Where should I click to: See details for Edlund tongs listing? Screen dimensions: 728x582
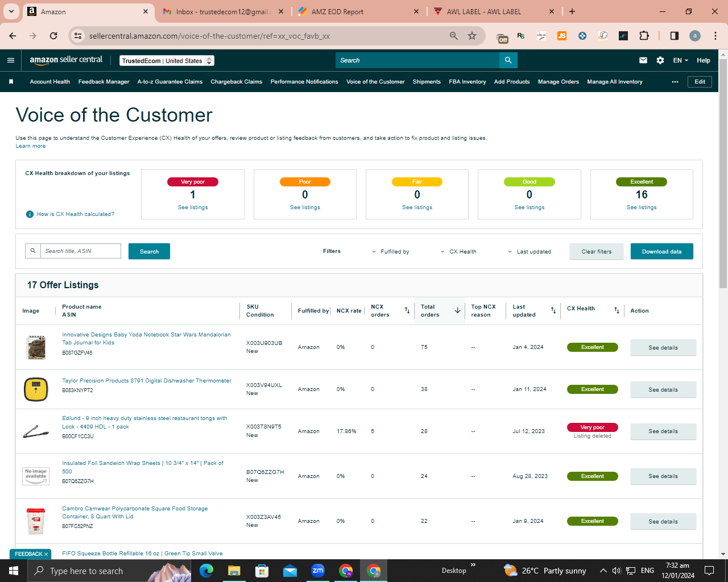tap(663, 431)
